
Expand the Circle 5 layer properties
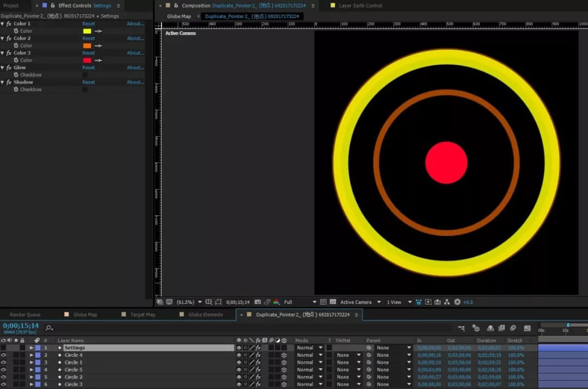32,370
